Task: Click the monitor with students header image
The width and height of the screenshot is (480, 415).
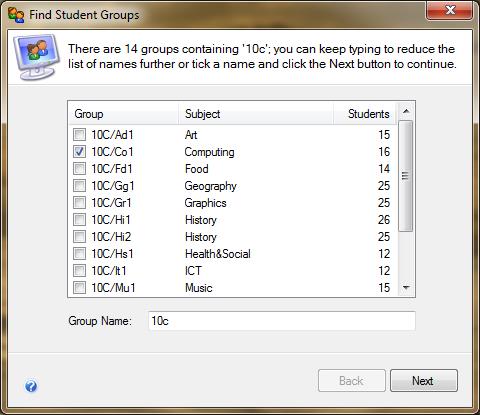Action: coord(36,57)
